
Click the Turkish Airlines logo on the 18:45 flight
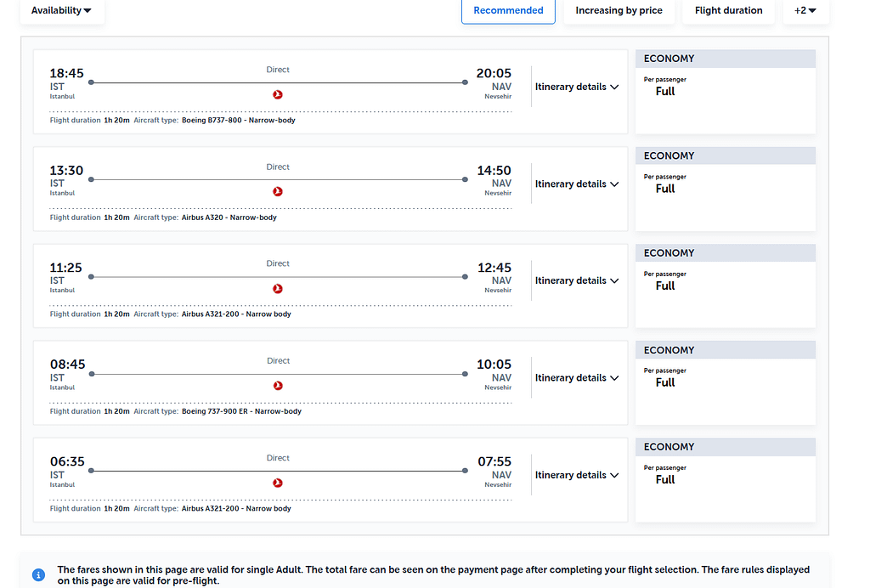[278, 95]
